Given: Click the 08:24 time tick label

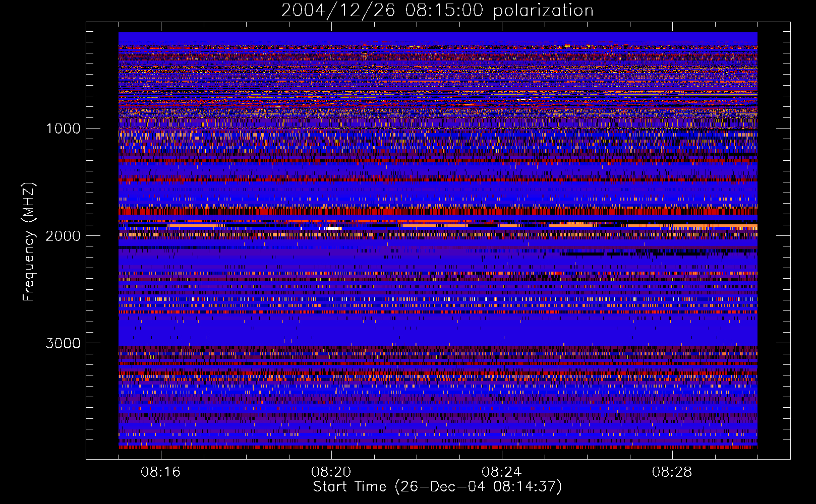Looking at the screenshot, I should [x=501, y=472].
